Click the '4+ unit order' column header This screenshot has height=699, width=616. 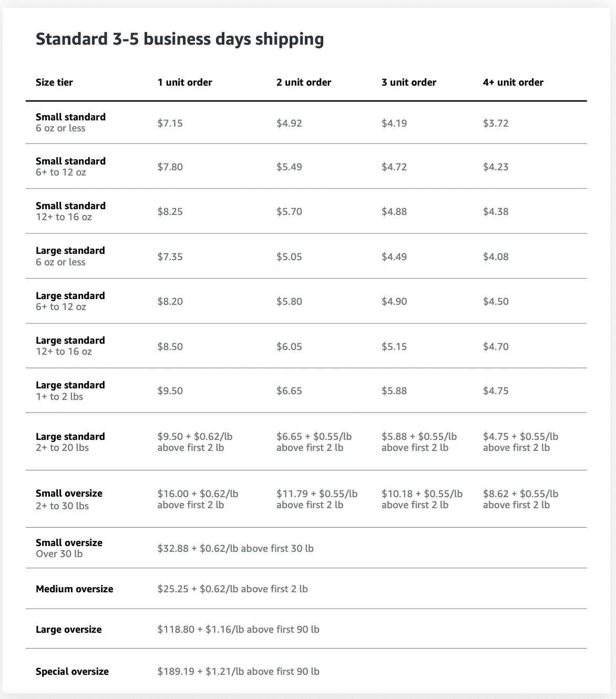coord(513,83)
